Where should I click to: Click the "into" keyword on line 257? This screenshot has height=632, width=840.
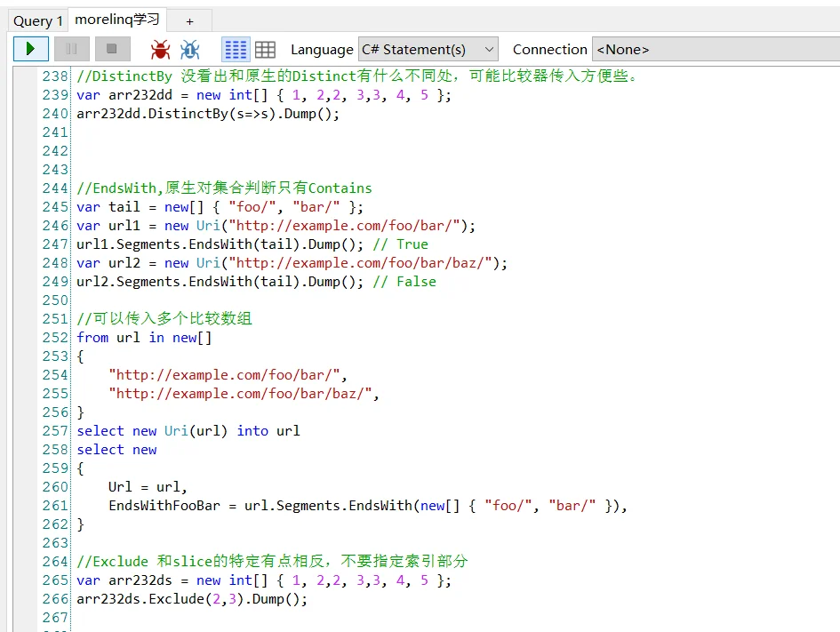click(252, 430)
